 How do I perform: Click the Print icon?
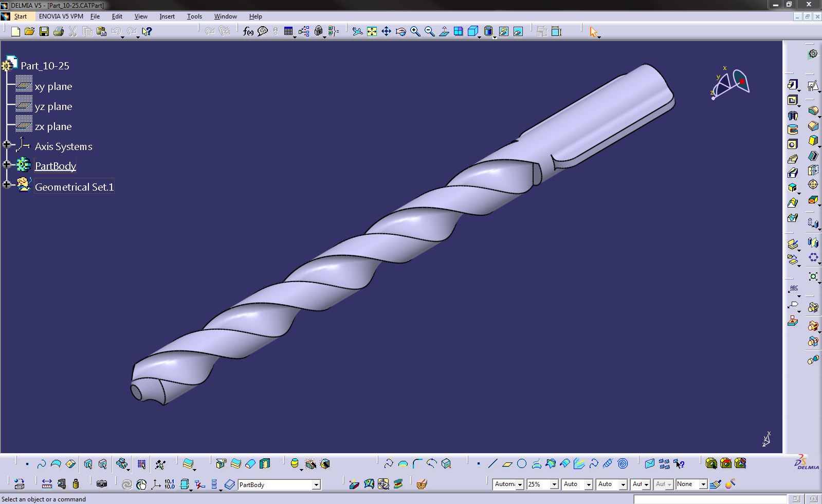(x=59, y=32)
